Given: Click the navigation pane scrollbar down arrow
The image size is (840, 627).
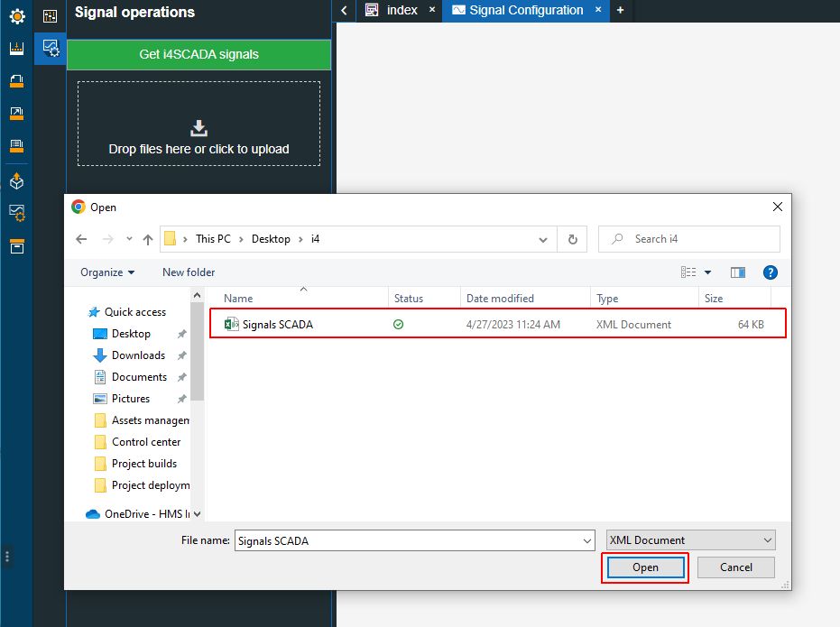Looking at the screenshot, I should point(197,514).
